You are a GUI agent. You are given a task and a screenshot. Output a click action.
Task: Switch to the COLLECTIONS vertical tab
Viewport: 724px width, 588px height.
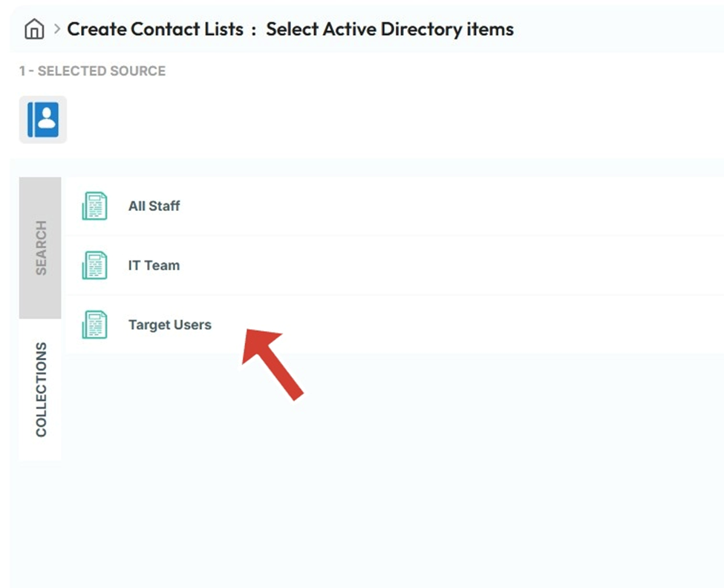[x=41, y=390]
